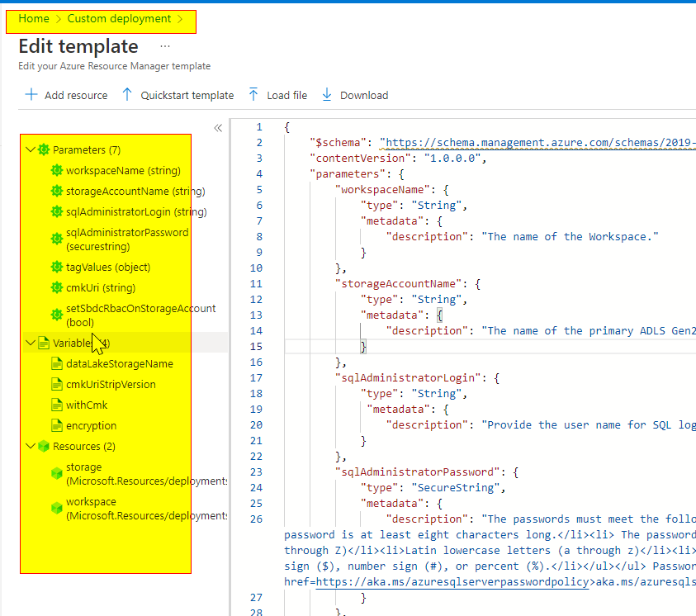The width and height of the screenshot is (696, 616).
Task: Click the Load file upload icon
Action: 253,94
